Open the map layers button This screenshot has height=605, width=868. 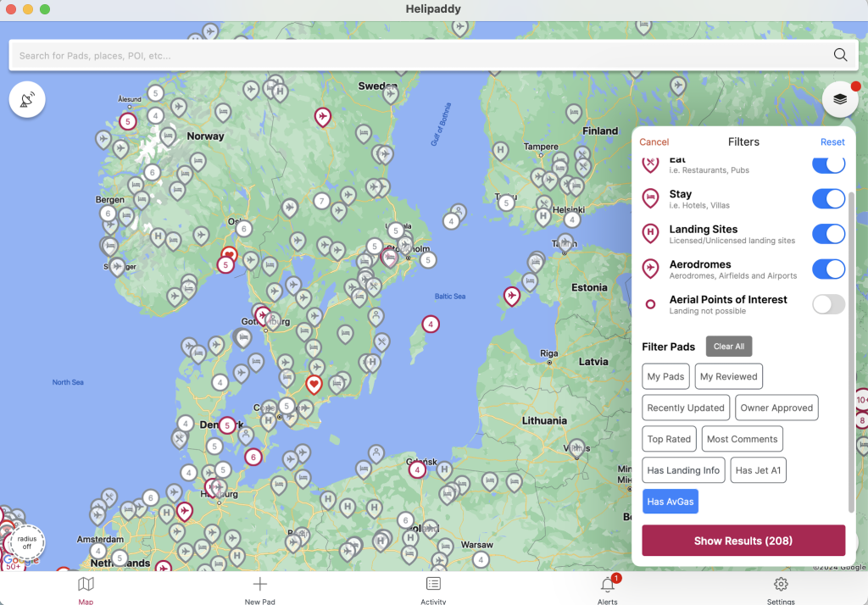coord(839,99)
